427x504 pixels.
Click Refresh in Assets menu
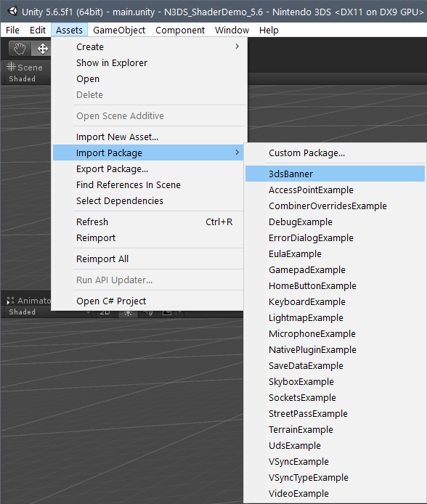pyautogui.click(x=149, y=222)
